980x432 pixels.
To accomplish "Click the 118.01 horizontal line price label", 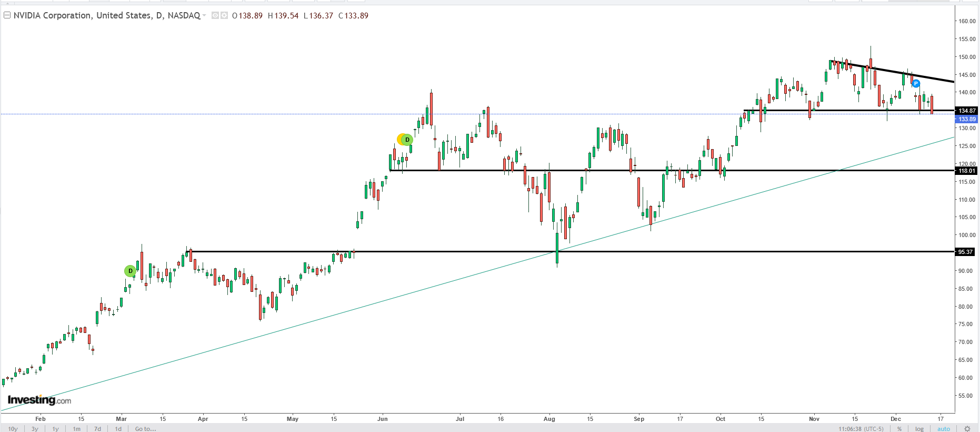I will [967, 171].
